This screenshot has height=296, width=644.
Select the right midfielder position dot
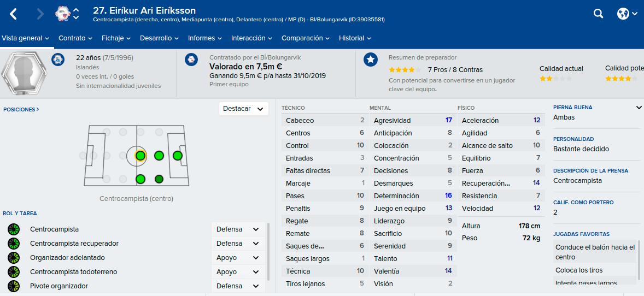pyautogui.click(x=140, y=179)
